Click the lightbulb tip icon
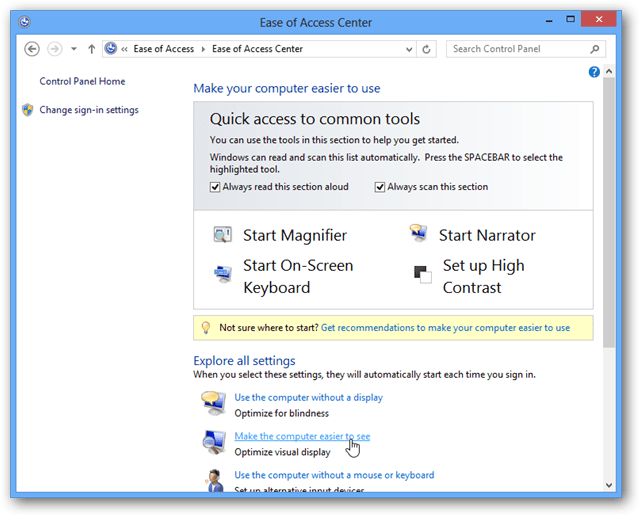The image size is (640, 516). (206, 327)
